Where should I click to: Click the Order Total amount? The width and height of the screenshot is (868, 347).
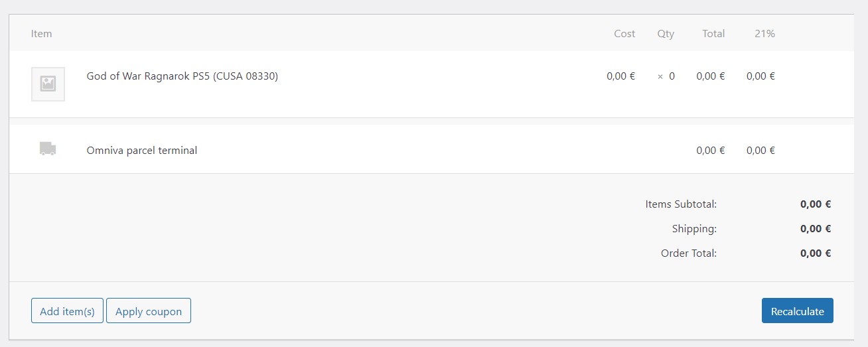[x=816, y=253]
